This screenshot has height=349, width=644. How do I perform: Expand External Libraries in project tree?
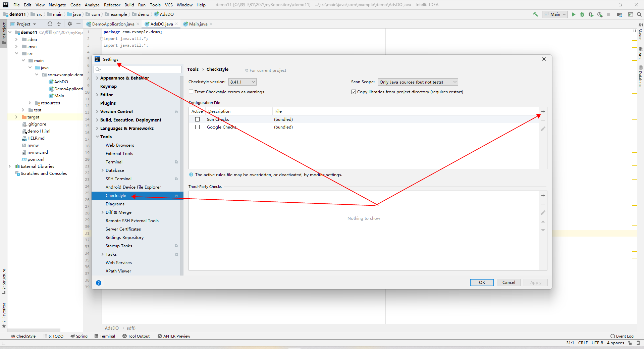[x=10, y=166]
